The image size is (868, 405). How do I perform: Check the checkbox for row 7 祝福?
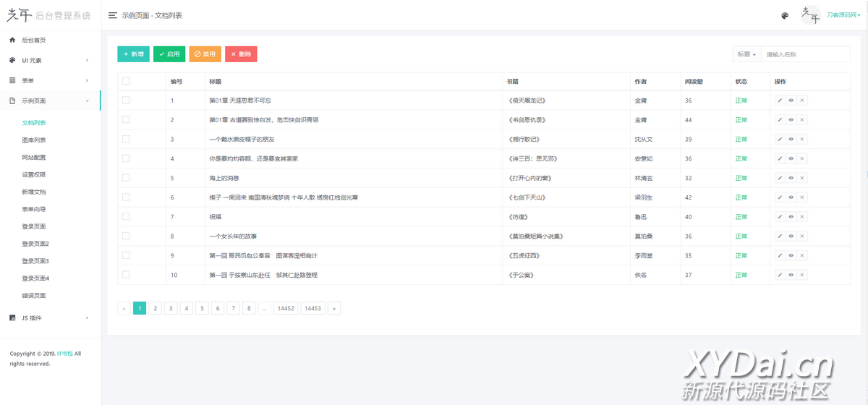click(126, 216)
